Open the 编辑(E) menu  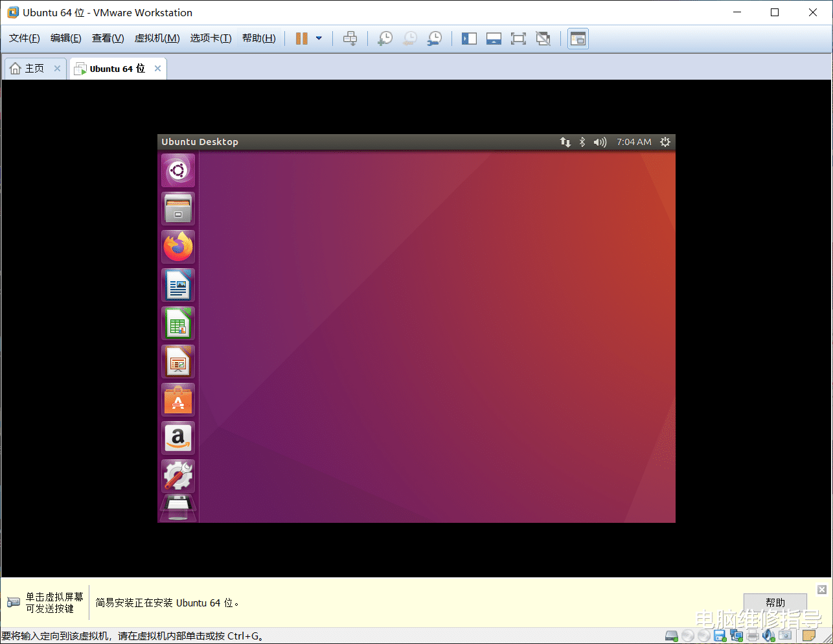point(66,38)
